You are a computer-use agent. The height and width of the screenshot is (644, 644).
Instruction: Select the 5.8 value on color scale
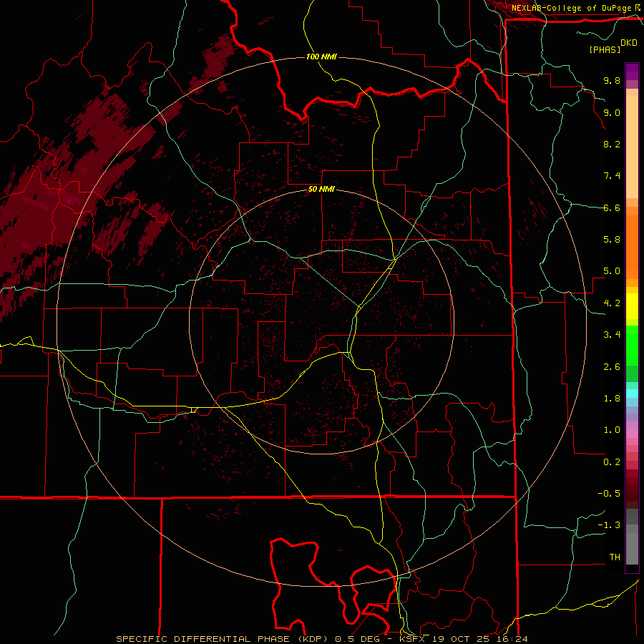click(612, 240)
